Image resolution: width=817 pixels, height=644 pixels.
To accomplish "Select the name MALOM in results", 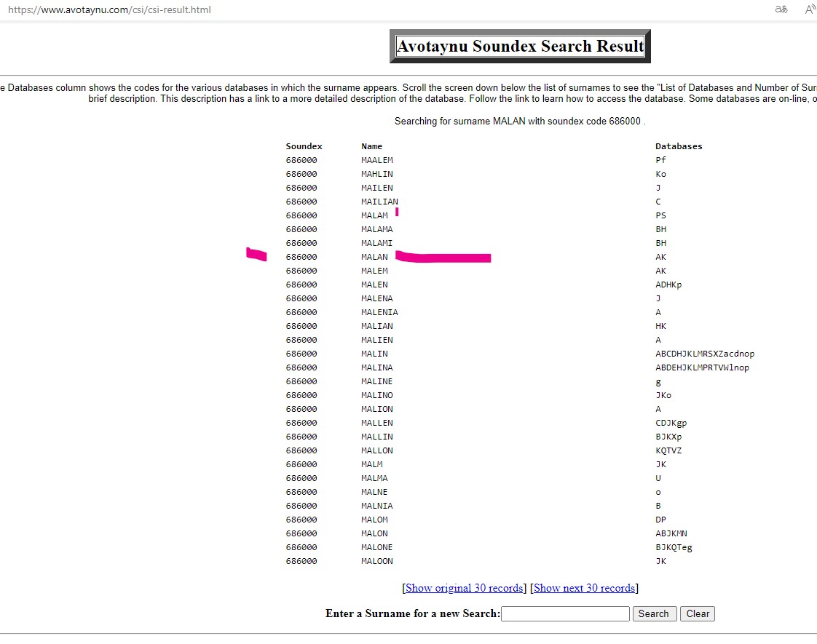I will click(x=374, y=520).
